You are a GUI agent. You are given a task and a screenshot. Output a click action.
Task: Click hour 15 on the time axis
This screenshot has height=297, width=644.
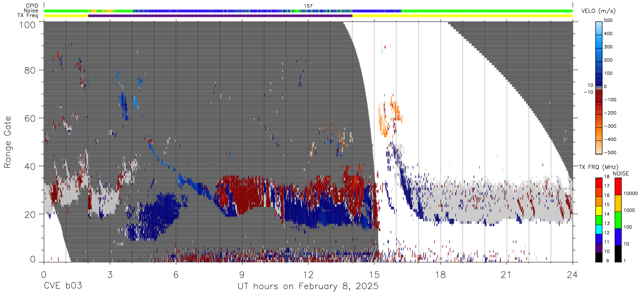coord(374,275)
